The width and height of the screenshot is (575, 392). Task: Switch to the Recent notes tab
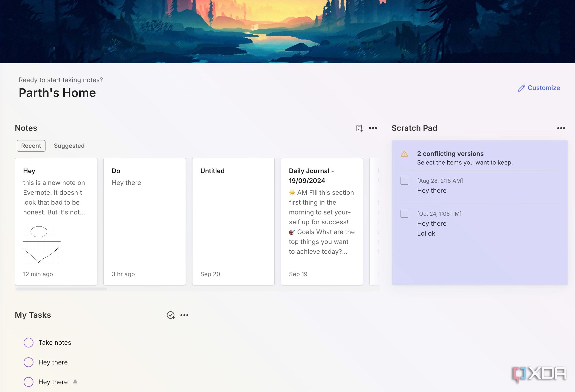(x=31, y=146)
